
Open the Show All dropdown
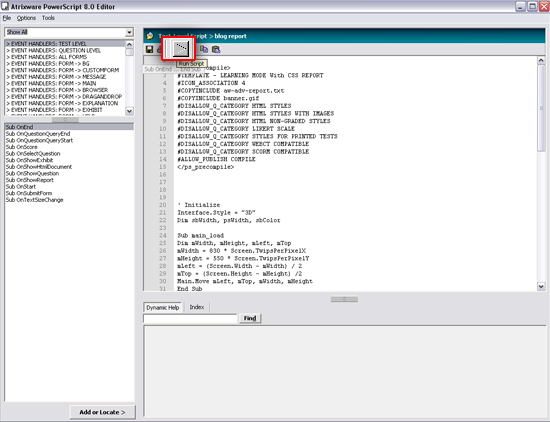coord(129,32)
